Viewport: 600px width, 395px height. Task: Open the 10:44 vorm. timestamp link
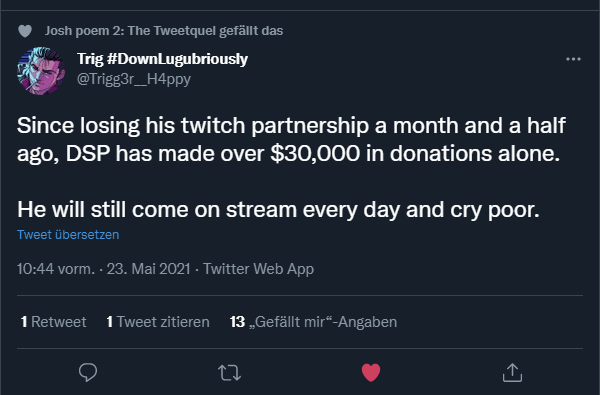(56, 269)
